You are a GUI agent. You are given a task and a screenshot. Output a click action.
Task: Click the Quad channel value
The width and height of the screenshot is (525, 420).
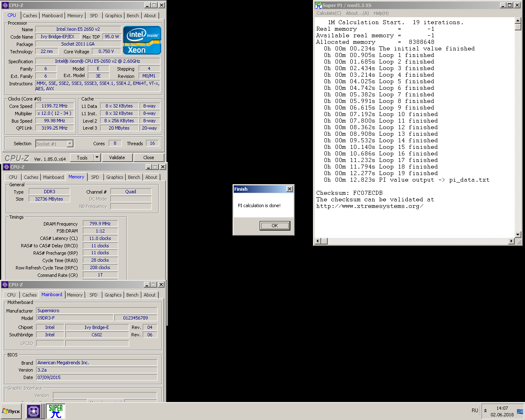click(x=131, y=192)
